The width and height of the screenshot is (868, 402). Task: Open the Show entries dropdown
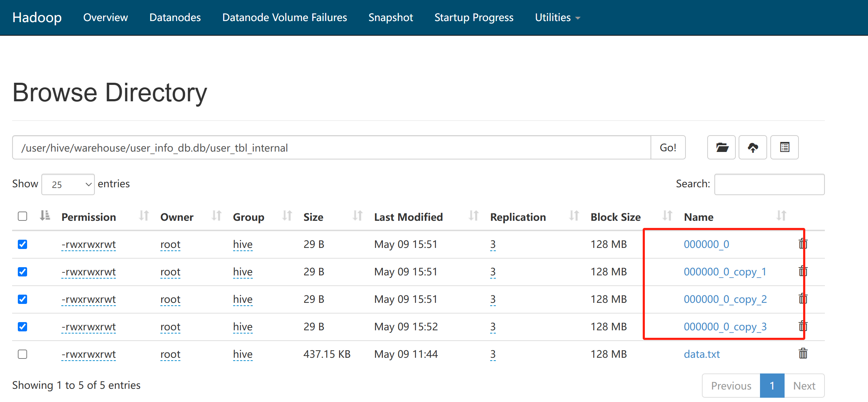68,184
